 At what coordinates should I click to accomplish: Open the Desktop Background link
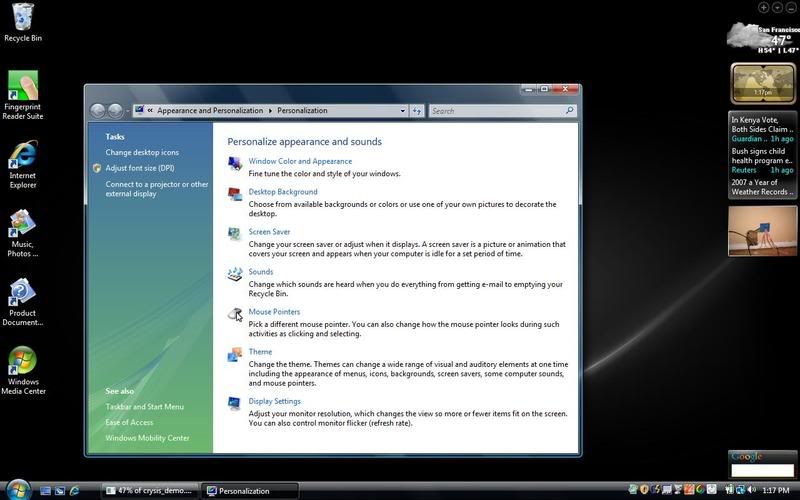(x=283, y=192)
